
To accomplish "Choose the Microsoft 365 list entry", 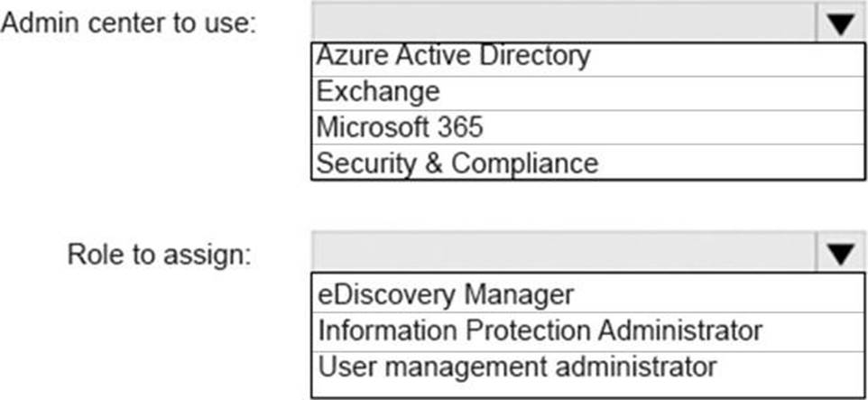I will tap(400, 127).
